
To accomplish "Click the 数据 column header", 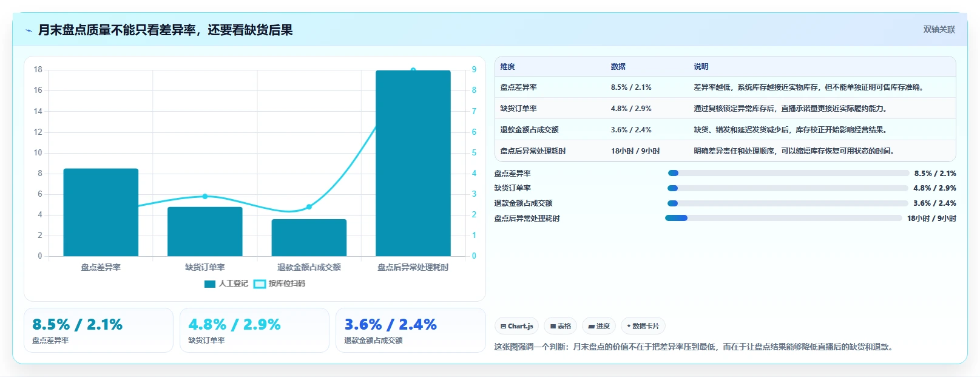I will coord(618,67).
